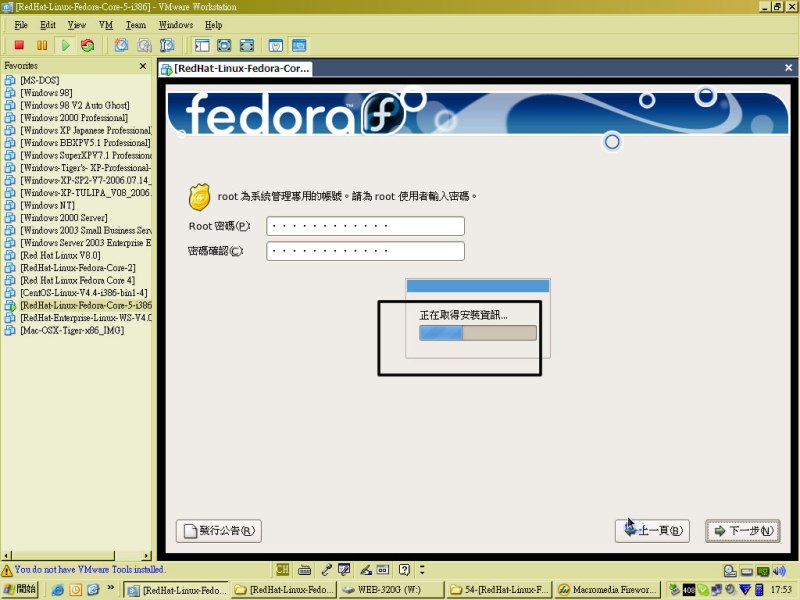Click the Take Snapshot toolbar icon
800x600 pixels.
click(x=121, y=45)
